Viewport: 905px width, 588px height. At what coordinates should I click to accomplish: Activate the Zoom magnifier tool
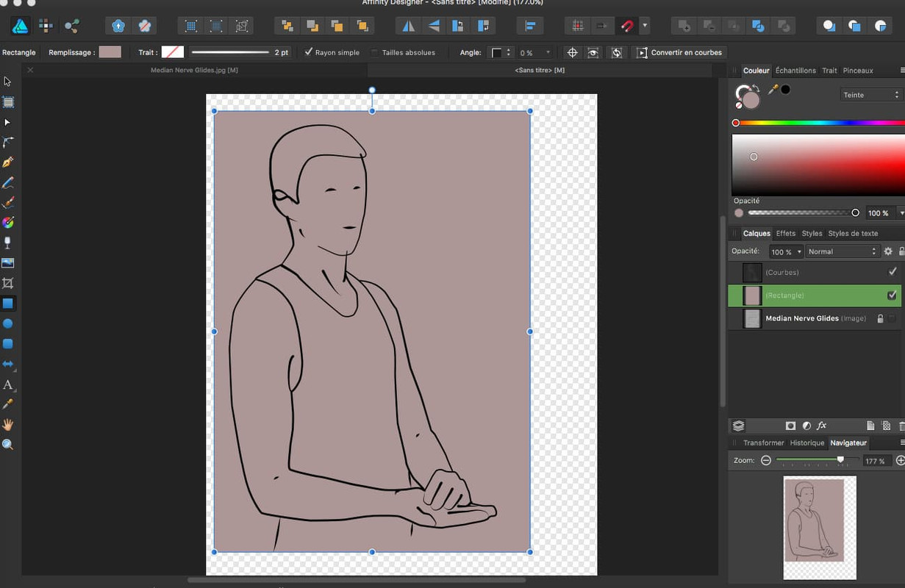click(8, 445)
